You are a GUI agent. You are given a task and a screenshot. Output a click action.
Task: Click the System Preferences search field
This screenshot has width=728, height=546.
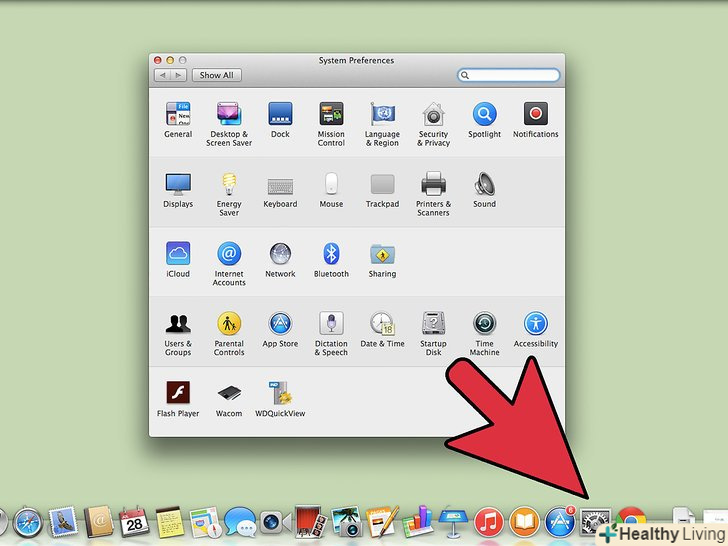coord(507,75)
